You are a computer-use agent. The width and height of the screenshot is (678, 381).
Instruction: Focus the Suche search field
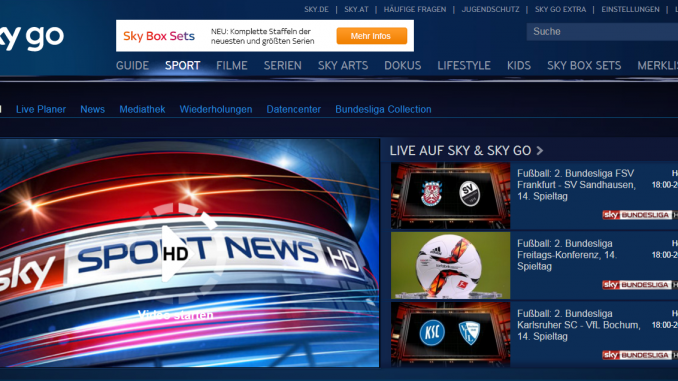point(602,32)
